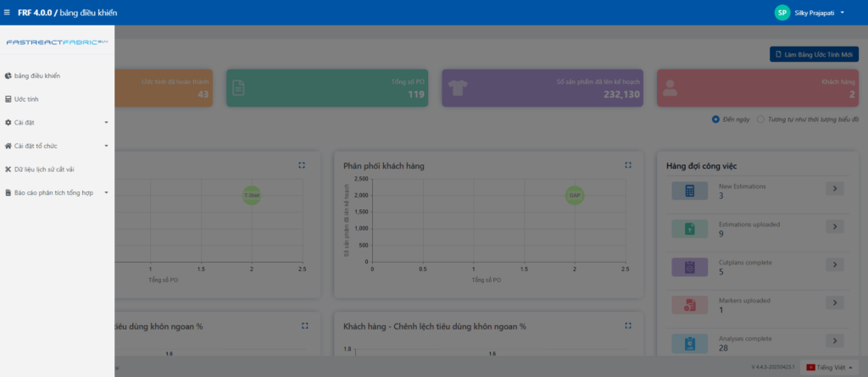The image size is (868, 377).
Task: Select Tương tự như thời lượng biểu đồ
Action: [x=760, y=119]
